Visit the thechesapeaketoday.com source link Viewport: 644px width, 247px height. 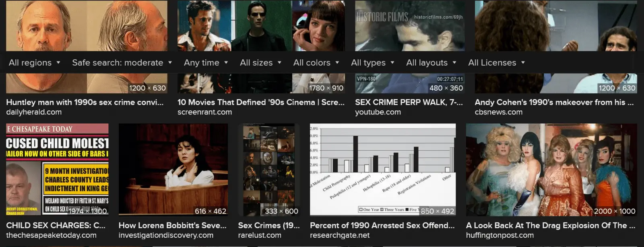coord(51,235)
